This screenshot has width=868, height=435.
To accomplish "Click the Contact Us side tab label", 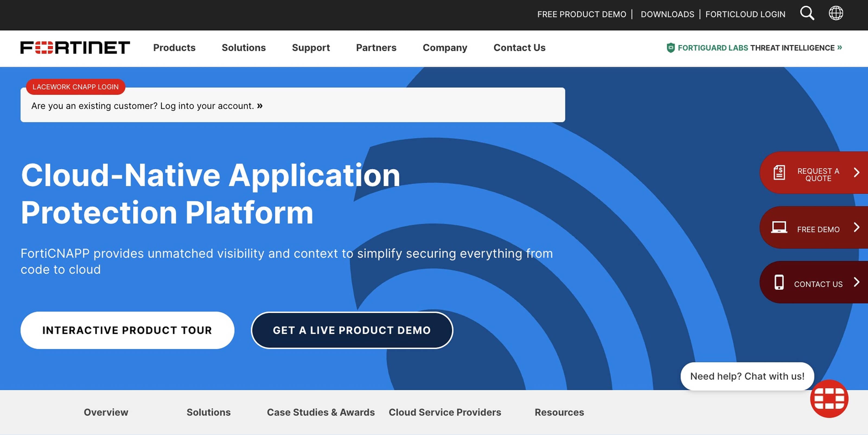I will 818,284.
